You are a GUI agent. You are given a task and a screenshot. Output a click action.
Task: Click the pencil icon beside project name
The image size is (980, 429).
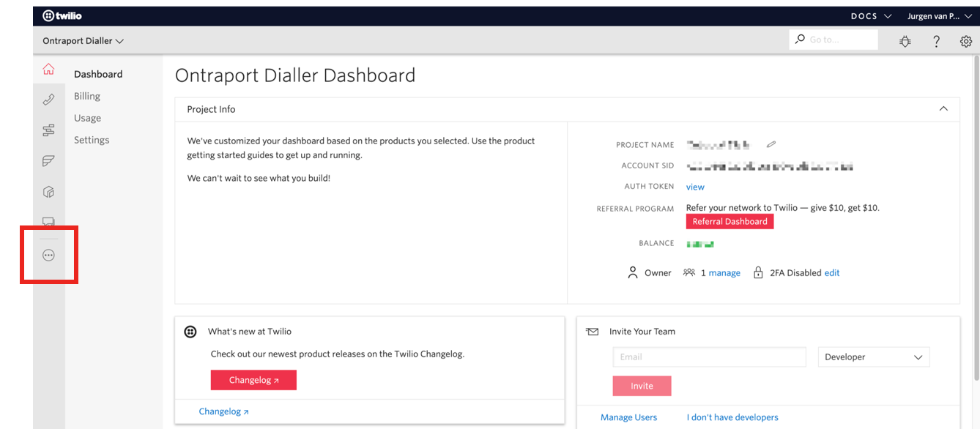[x=771, y=144]
